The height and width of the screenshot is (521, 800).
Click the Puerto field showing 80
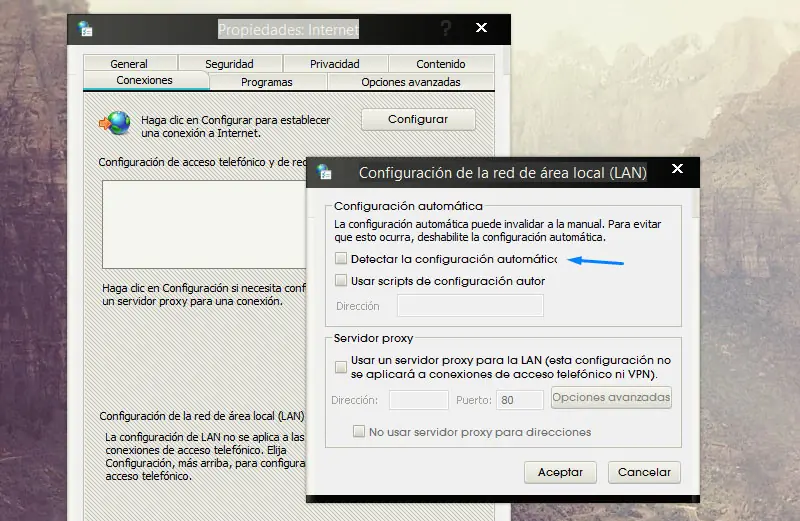tap(520, 400)
